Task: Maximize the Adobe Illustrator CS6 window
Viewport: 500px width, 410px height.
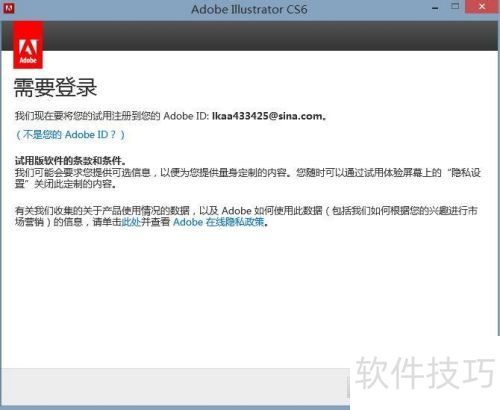Action: [x=455, y=7]
